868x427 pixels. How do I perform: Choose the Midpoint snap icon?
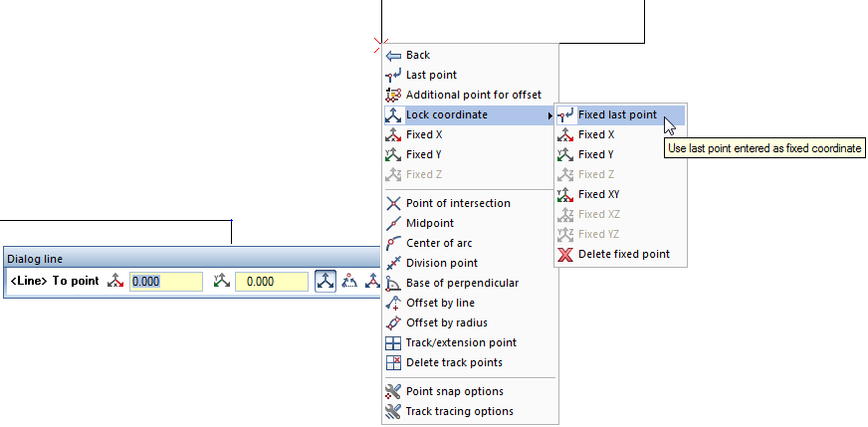point(393,223)
